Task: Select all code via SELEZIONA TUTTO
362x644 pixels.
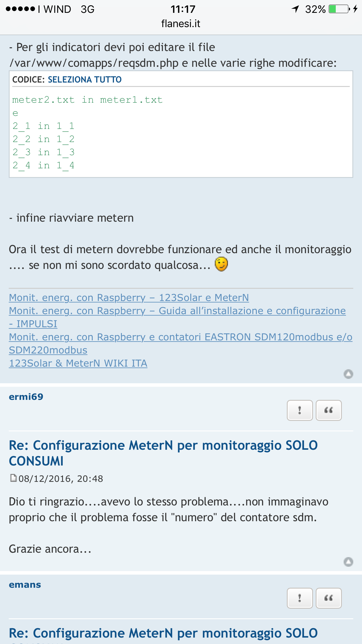Action: click(85, 80)
